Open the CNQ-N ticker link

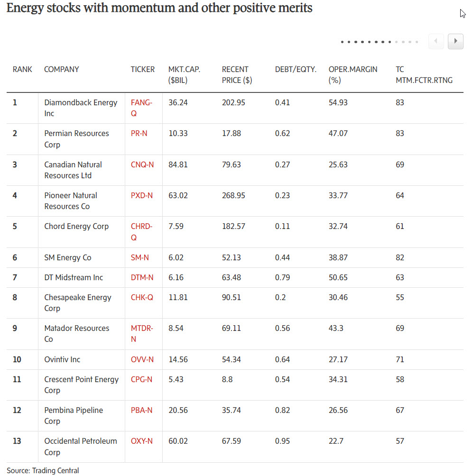[142, 165]
